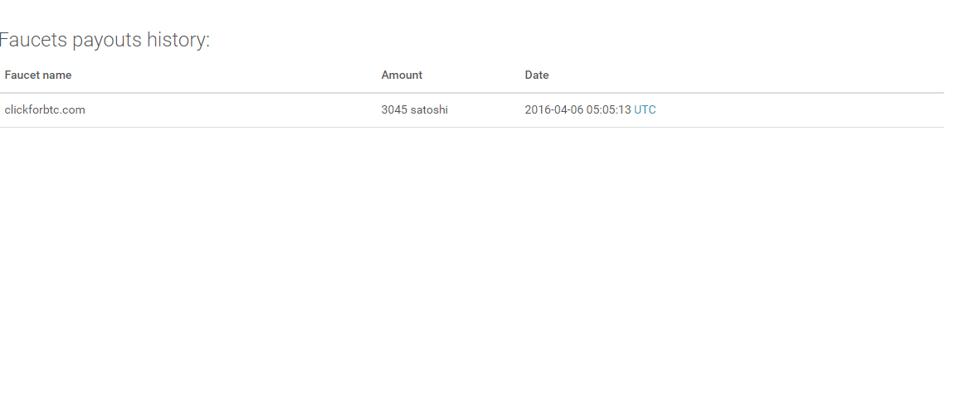Click the date 2016-04-06 in the row
980x398 pixels.
pos(554,110)
